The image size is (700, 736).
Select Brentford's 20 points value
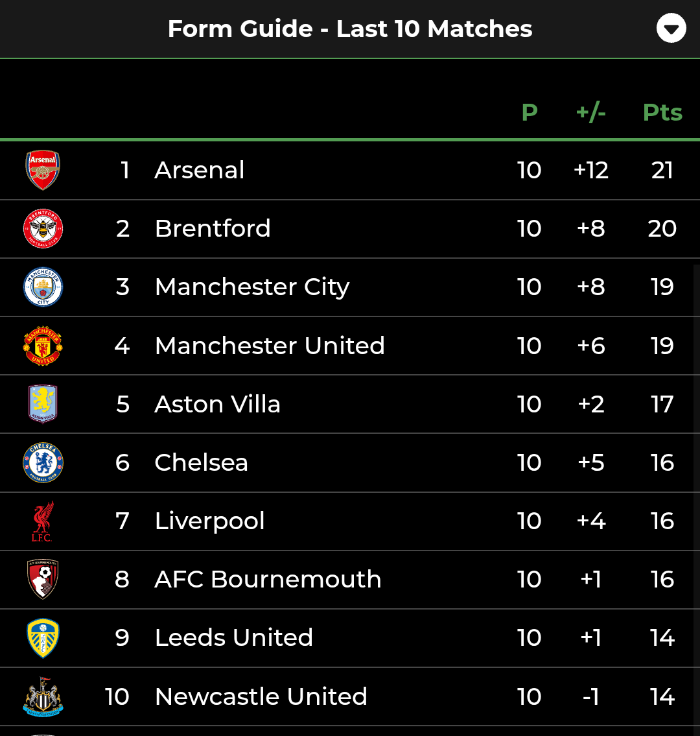pos(662,229)
